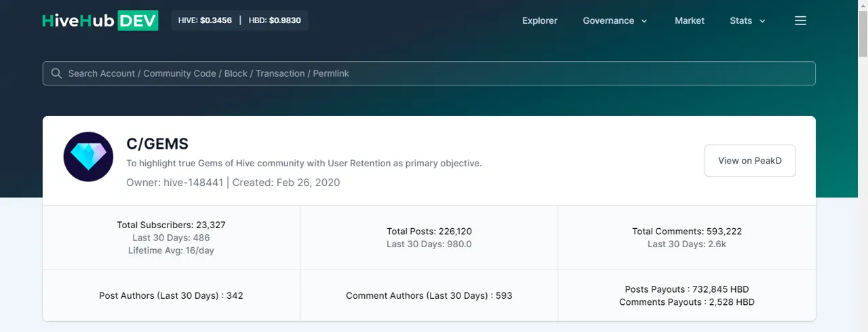Click the GEMS diamond community avatar
The height and width of the screenshot is (332, 868).
(x=88, y=157)
